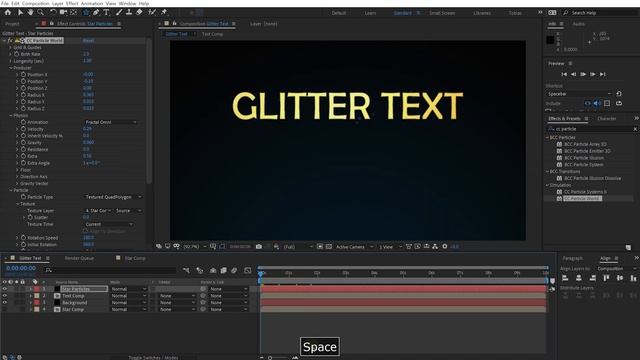The width and height of the screenshot is (640, 360).
Task: Select the Camera tool
Action: pos(63,13)
